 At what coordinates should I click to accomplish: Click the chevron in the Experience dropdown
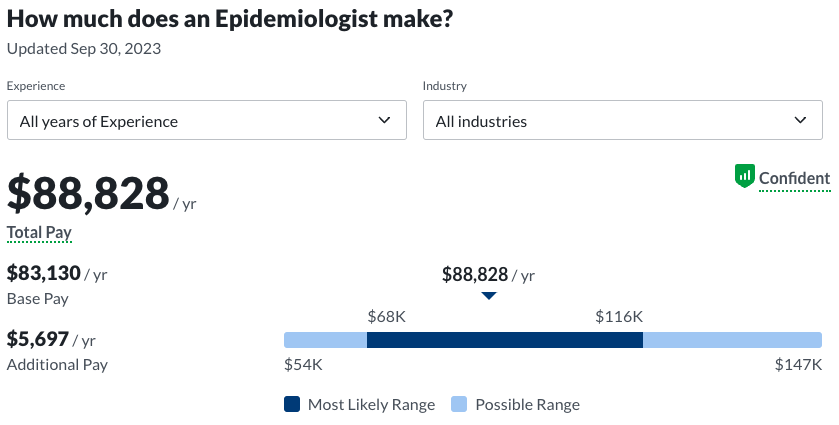coord(385,120)
